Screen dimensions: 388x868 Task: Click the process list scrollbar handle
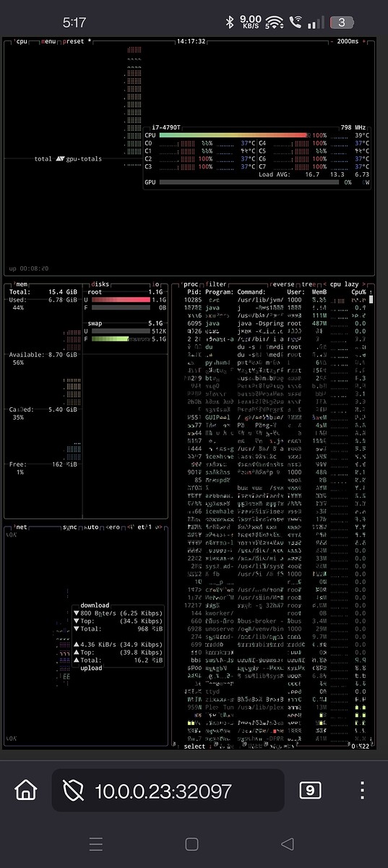(371, 298)
